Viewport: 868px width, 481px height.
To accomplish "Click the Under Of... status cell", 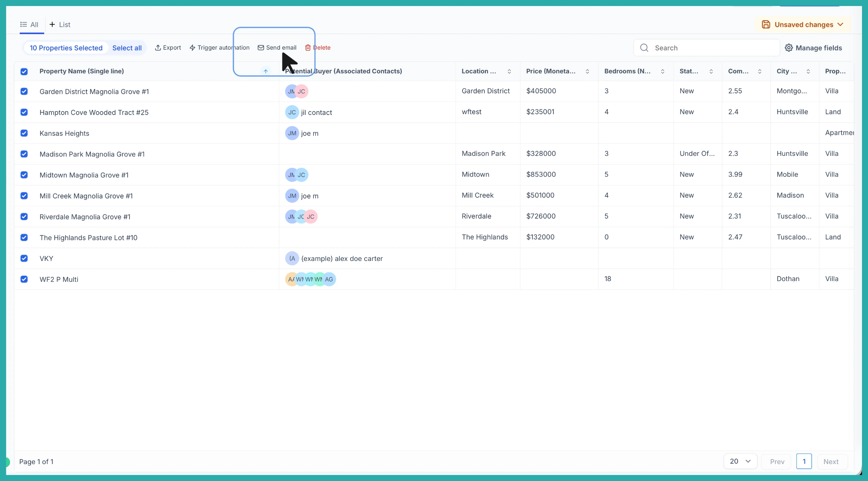I will (697, 153).
